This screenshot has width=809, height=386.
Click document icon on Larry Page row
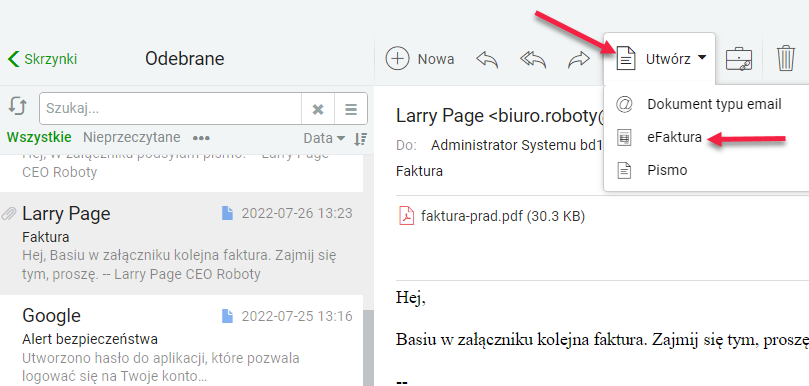tap(227, 213)
